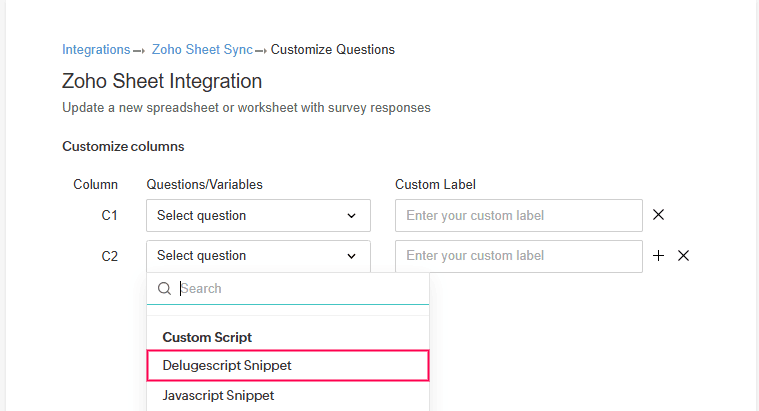Click the Questions/Variables column header

[x=204, y=184]
